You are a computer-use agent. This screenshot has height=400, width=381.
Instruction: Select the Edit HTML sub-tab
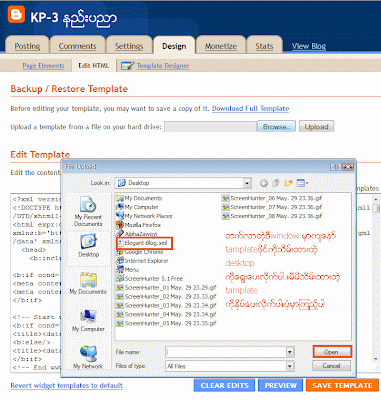(94, 66)
